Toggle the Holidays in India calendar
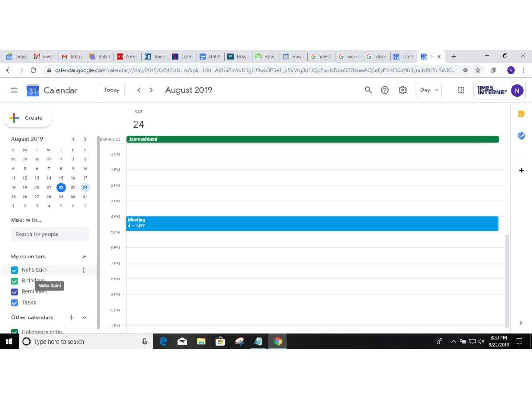The image size is (532, 399). pyautogui.click(x=14, y=332)
